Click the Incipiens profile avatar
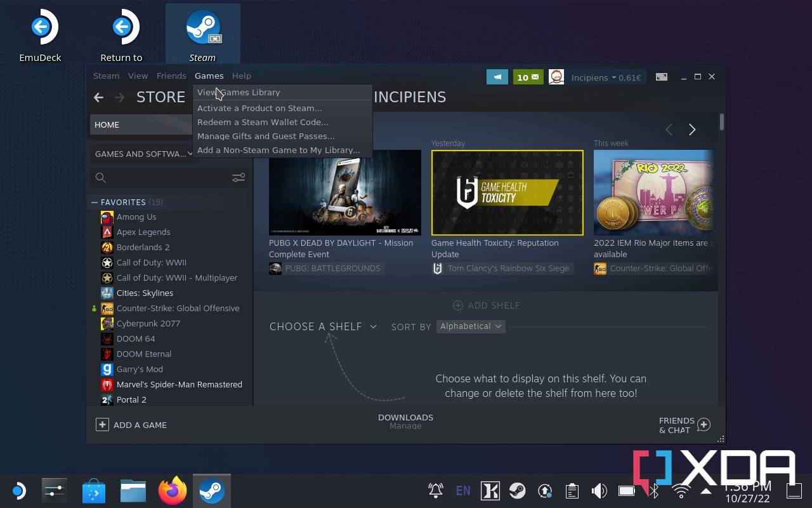 (556, 77)
